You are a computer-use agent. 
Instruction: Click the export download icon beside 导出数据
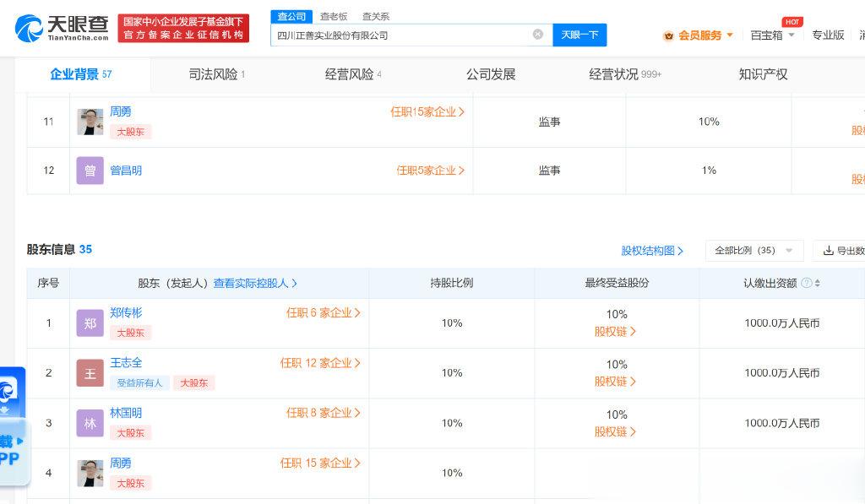coord(828,251)
